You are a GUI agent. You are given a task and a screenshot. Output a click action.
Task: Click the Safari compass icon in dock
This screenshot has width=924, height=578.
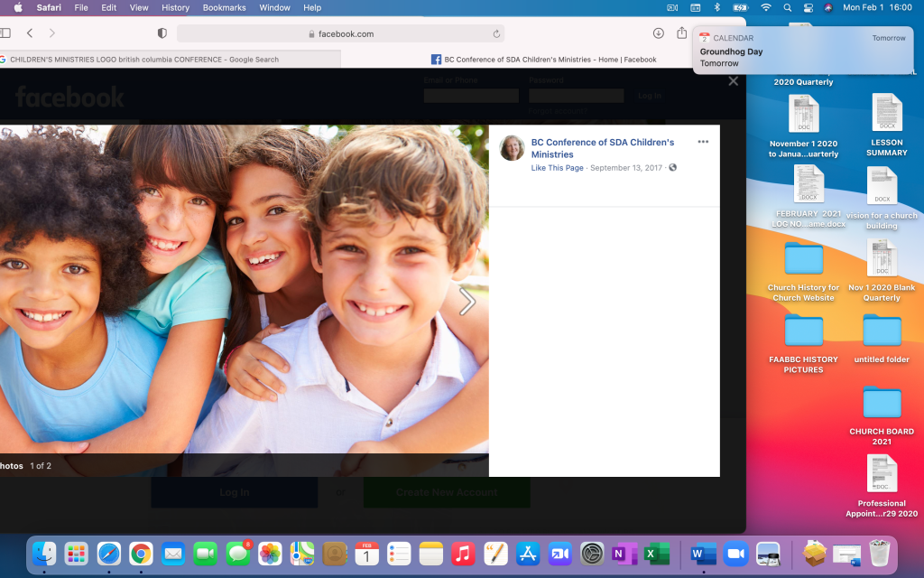[109, 554]
